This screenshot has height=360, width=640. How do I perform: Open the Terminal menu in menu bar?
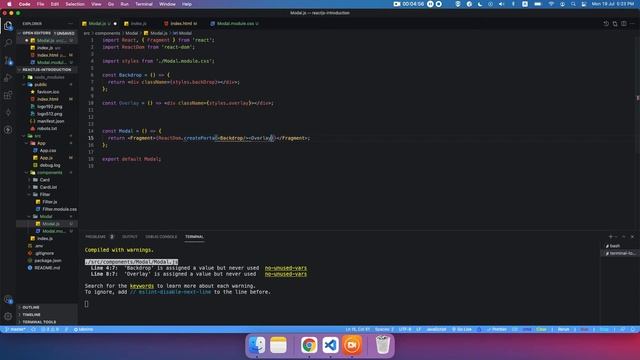[x=144, y=4]
